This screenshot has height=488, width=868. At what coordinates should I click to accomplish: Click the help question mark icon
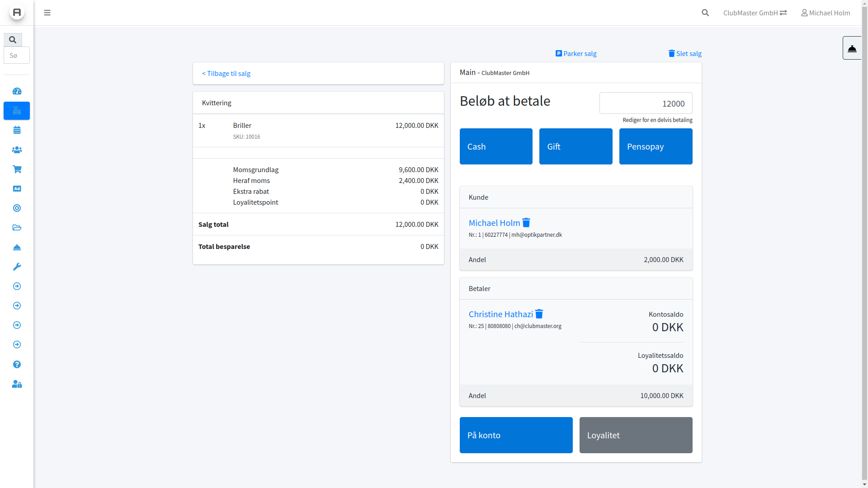[17, 365]
